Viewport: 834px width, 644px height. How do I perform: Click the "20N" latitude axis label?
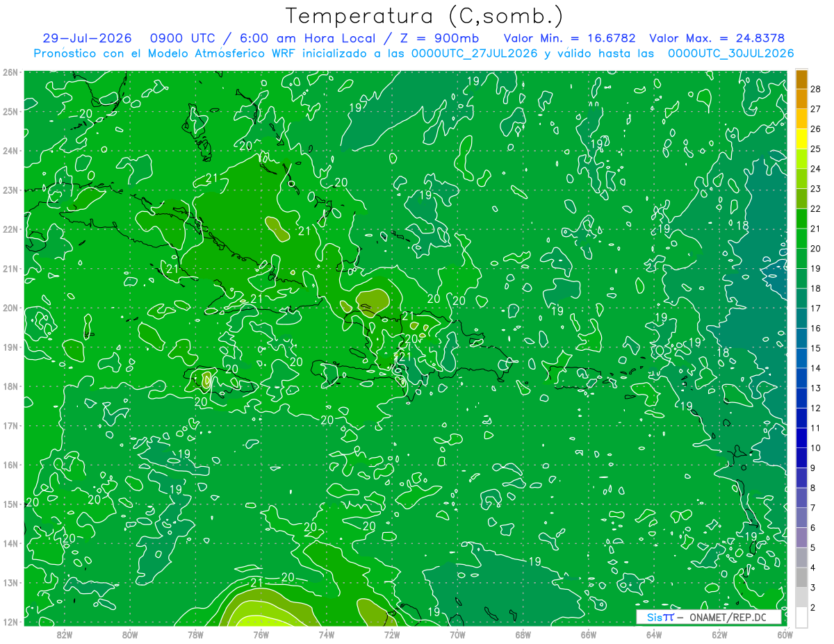tap(10, 308)
